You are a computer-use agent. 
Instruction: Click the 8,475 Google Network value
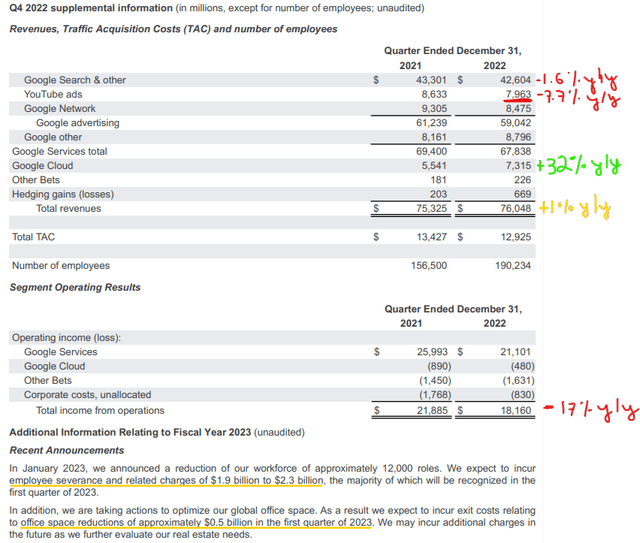click(x=518, y=109)
